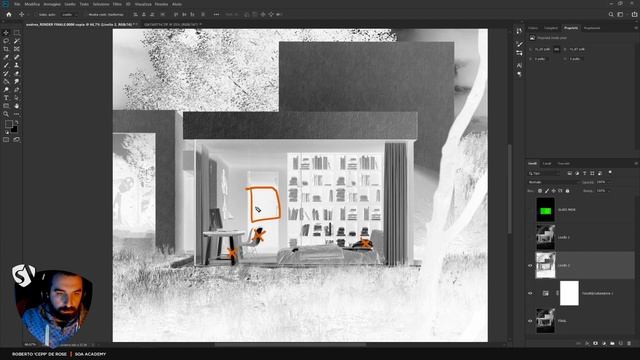This screenshot has height=360, width=640.
Task: Open the layer blending mode dropdown
Action: [x=553, y=182]
